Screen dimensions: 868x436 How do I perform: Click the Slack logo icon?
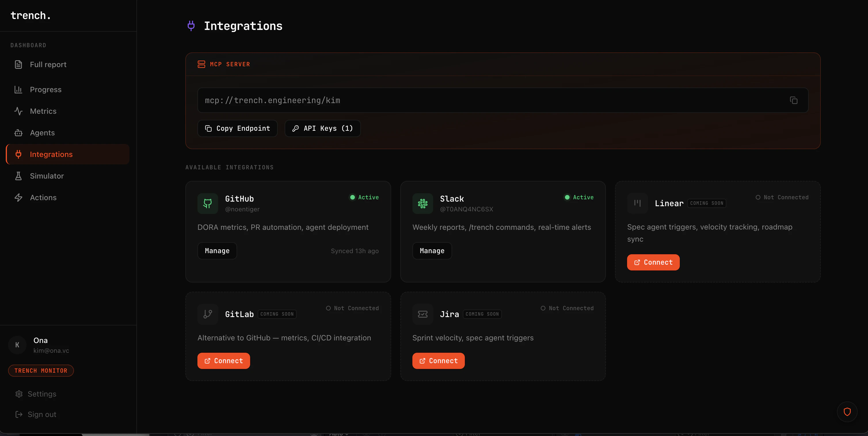422,203
